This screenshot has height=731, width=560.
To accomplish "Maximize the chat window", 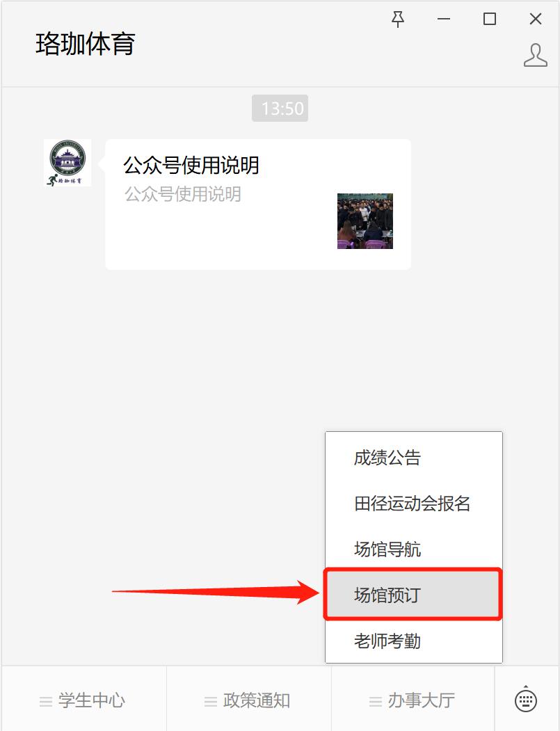I will (x=490, y=19).
